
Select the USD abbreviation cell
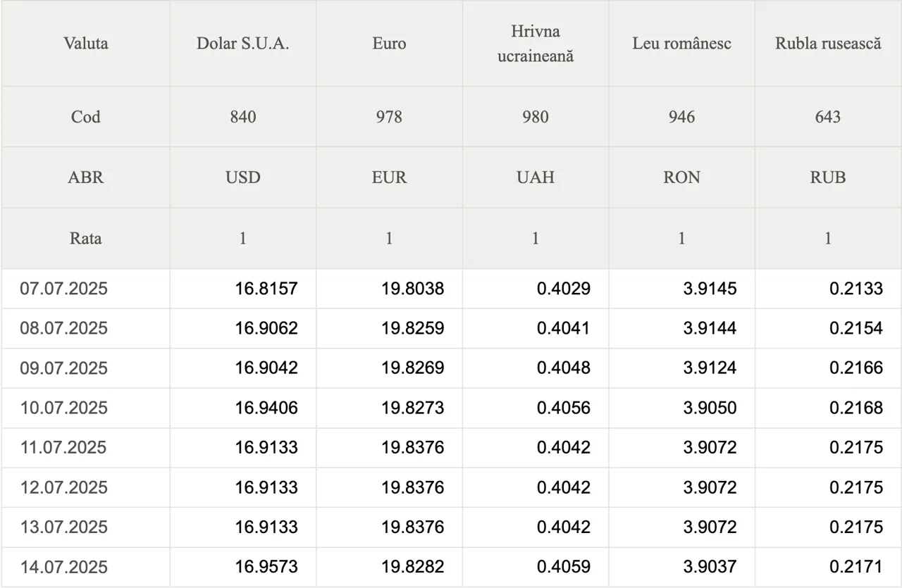click(243, 177)
